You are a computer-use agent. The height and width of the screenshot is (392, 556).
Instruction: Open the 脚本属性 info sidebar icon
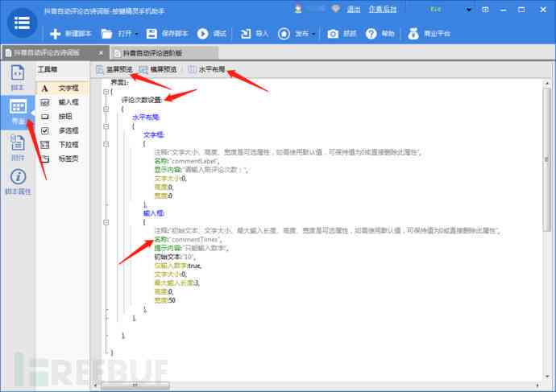click(x=18, y=182)
